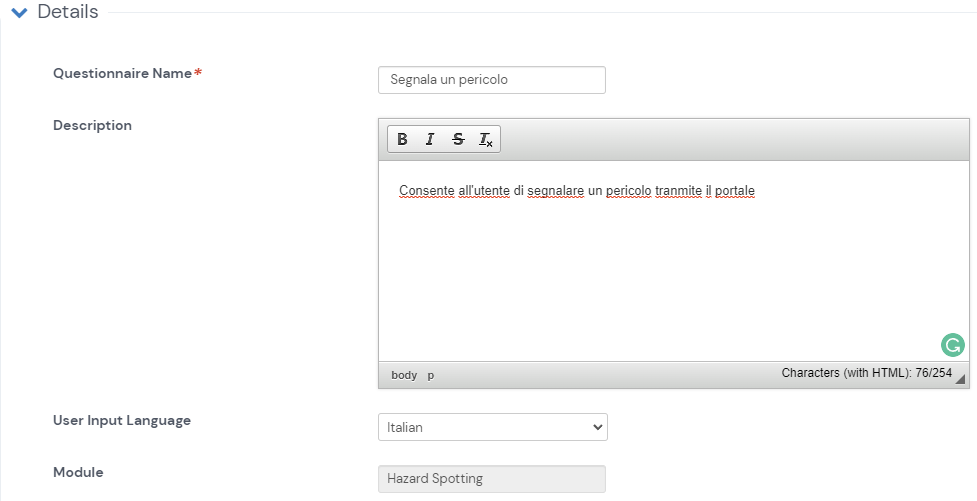Toggle italic formatting in editor toolbar
977x501 pixels.
point(430,139)
